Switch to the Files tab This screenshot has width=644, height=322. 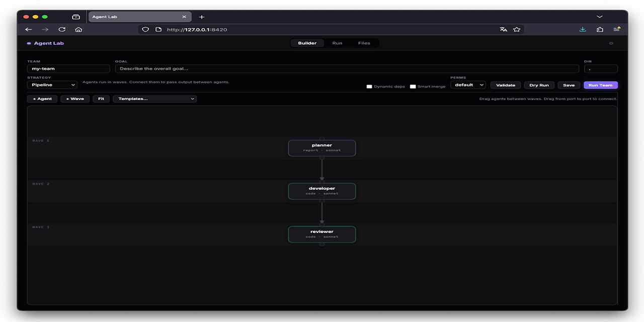click(x=364, y=43)
